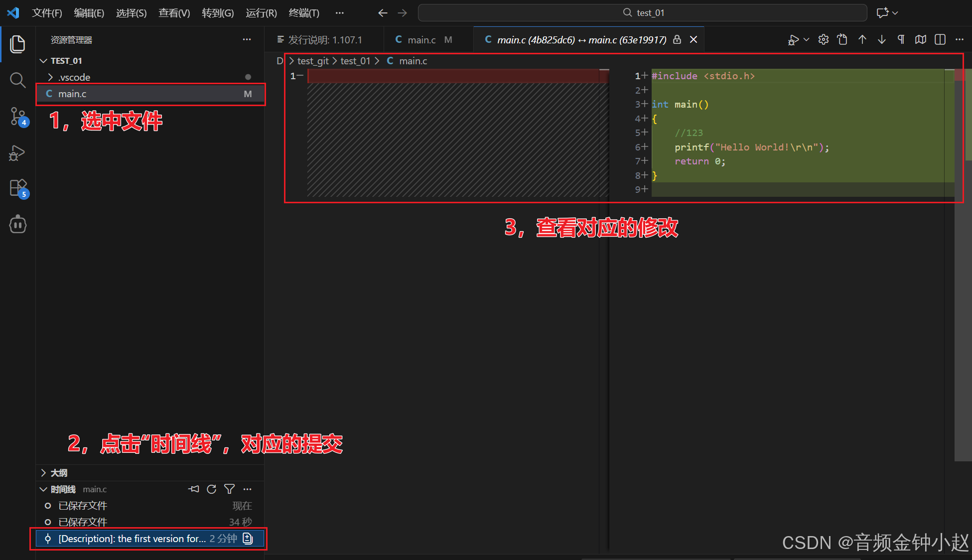
Task: Click the filter timeline icon
Action: coord(229,489)
